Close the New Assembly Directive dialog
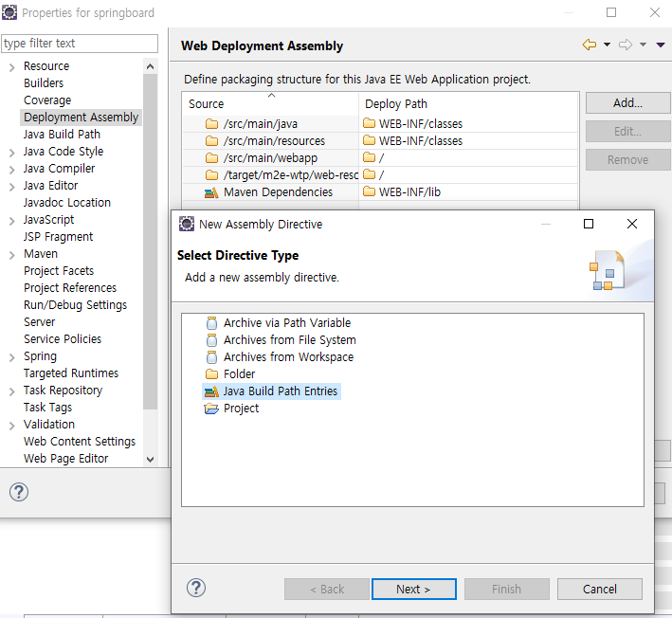Image resolution: width=672 pixels, height=618 pixels. tap(631, 224)
